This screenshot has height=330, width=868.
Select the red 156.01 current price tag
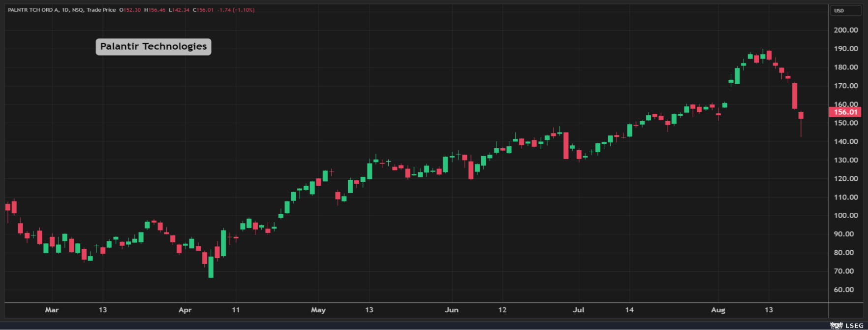tap(845, 112)
